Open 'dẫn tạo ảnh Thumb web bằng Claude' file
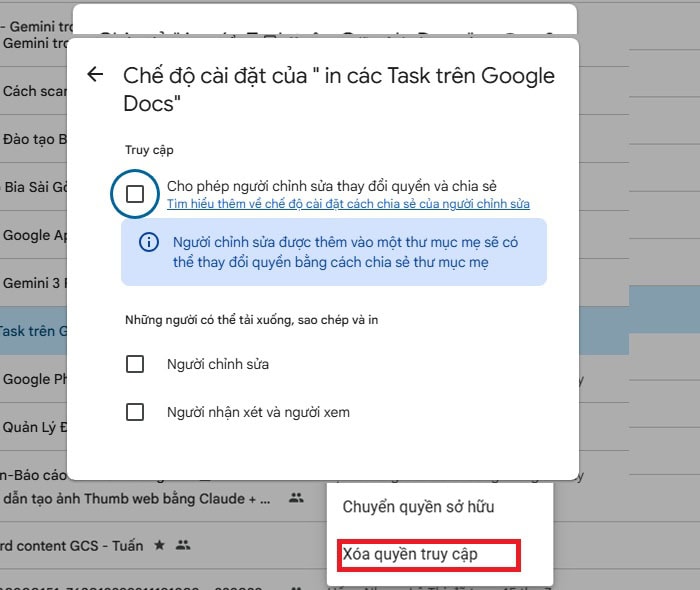Screen dimensions: 700x590 tap(137, 499)
